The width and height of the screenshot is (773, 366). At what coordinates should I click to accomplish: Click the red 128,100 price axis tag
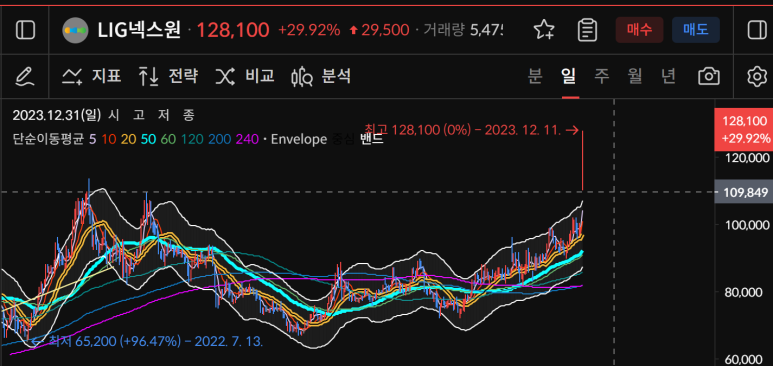743,129
